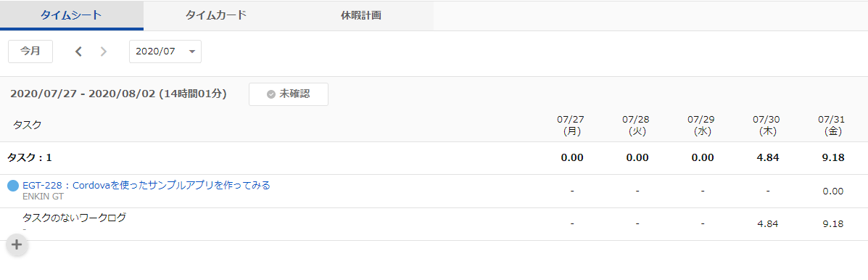Toggle the 未確認 confirmation status button
Viewport: 868px width, 280px height.
click(289, 94)
